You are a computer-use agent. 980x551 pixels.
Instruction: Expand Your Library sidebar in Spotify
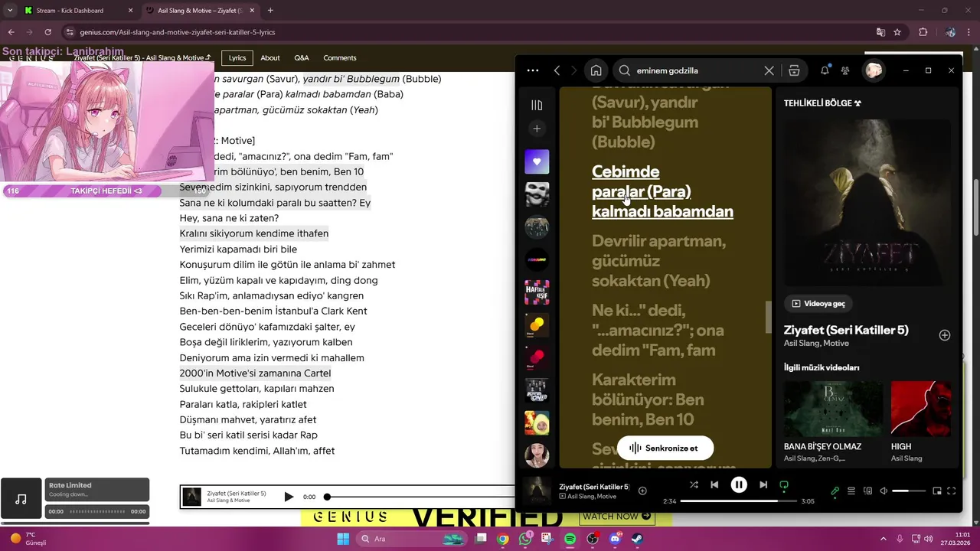pos(537,105)
